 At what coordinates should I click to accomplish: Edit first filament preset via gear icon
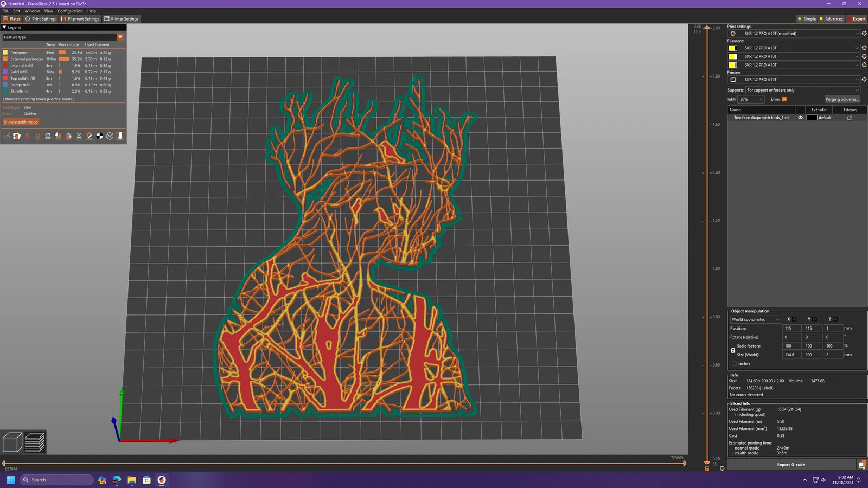point(864,48)
